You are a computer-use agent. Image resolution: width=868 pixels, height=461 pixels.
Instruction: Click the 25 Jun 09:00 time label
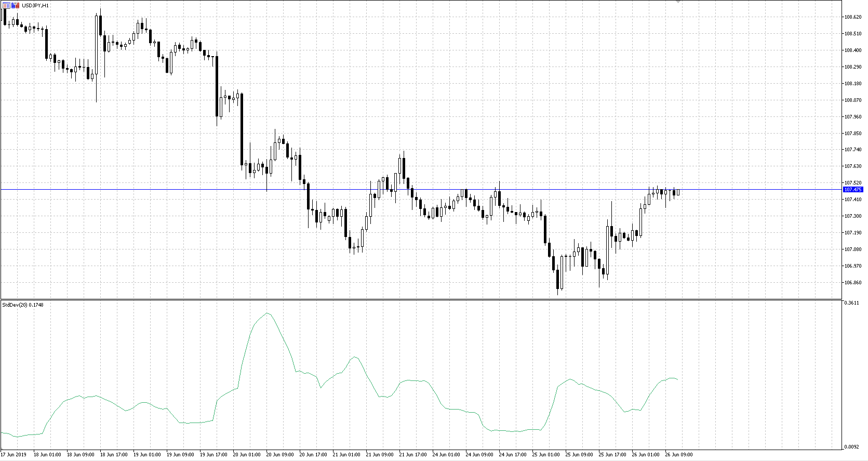[x=579, y=455]
